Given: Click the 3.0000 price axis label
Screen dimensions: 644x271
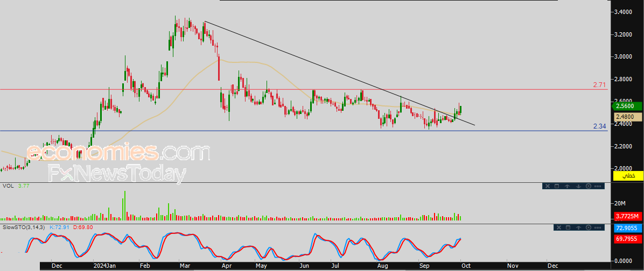Looking at the screenshot, I should (x=624, y=56).
